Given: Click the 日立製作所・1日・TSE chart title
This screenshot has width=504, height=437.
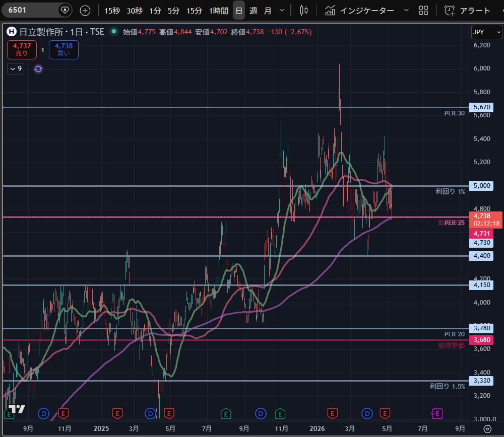Looking at the screenshot, I should [61, 32].
